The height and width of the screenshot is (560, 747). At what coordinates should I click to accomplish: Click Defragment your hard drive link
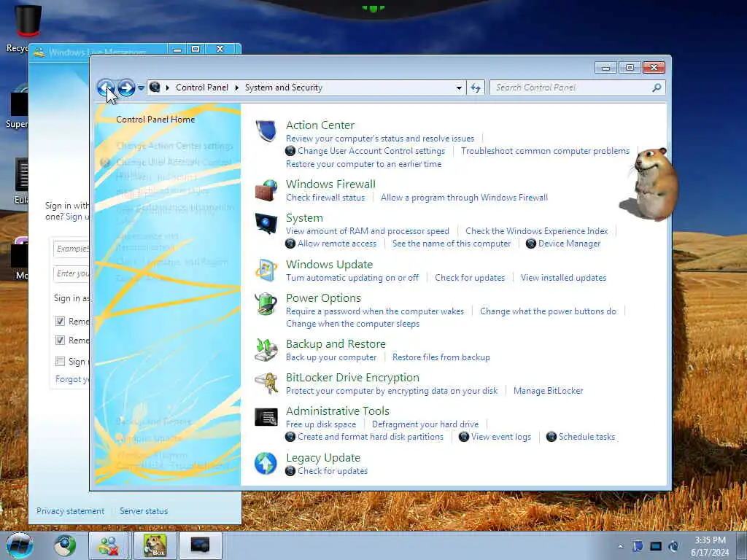tap(425, 425)
